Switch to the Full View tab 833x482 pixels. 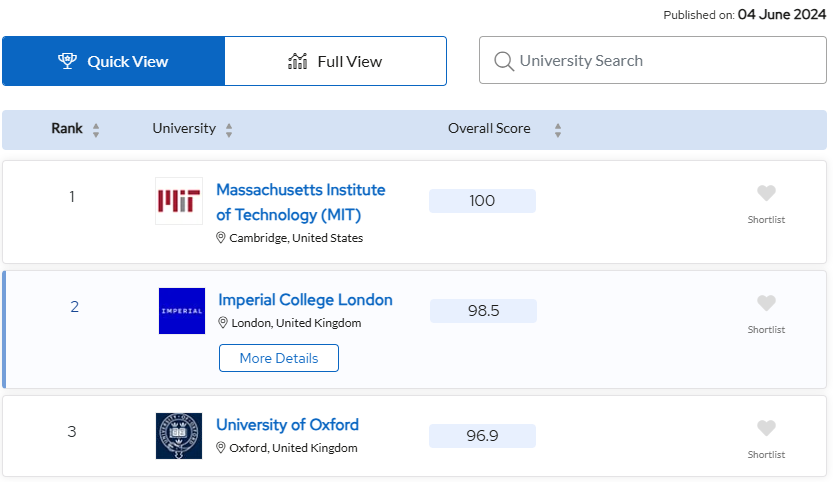(x=335, y=61)
